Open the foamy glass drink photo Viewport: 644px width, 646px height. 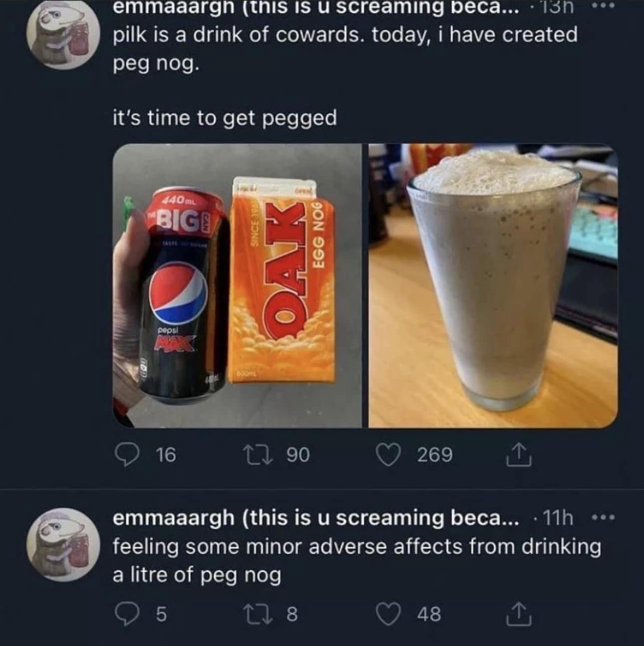493,285
